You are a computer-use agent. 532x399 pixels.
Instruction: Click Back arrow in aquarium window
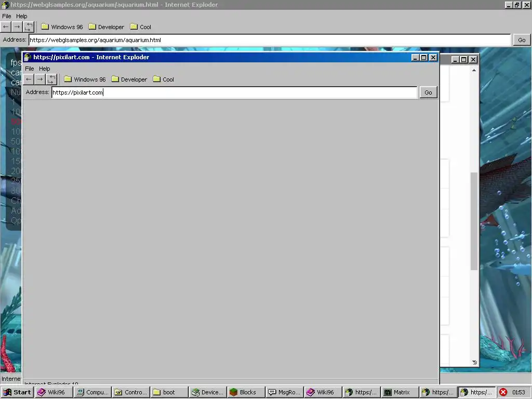click(x=6, y=27)
